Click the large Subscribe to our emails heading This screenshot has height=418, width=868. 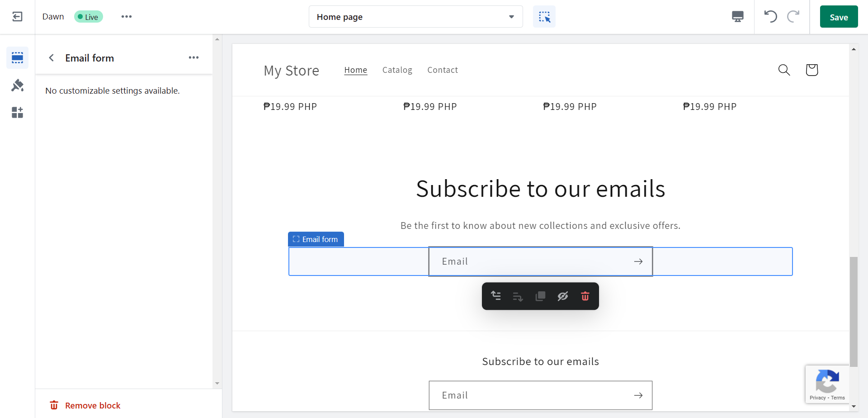tap(541, 189)
